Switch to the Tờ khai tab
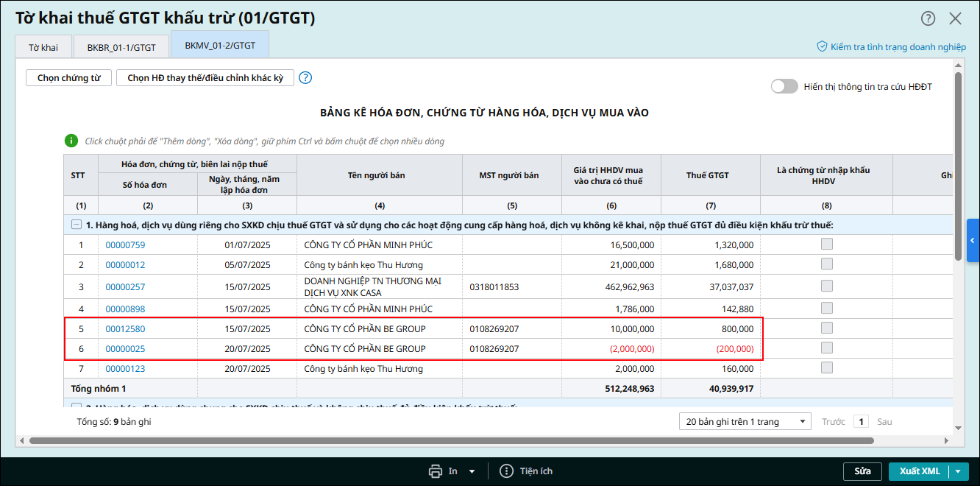This screenshot has height=486, width=980. (x=43, y=47)
